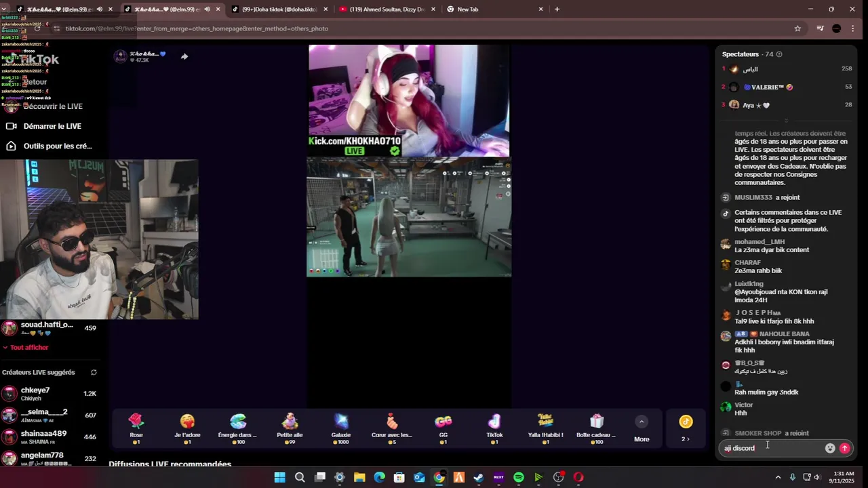The image size is (868, 488).
Task: Send the Yalla!Habibi! gift
Action: point(545,429)
